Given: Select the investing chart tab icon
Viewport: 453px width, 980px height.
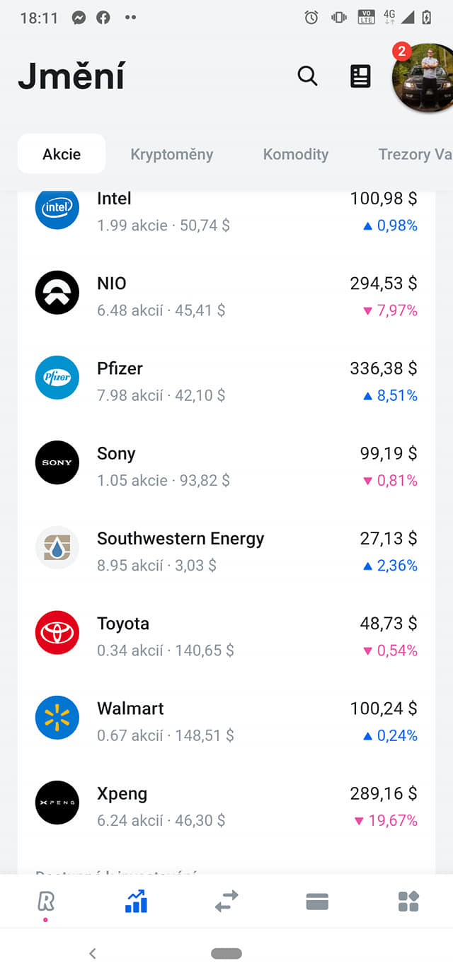Looking at the screenshot, I should 136,902.
